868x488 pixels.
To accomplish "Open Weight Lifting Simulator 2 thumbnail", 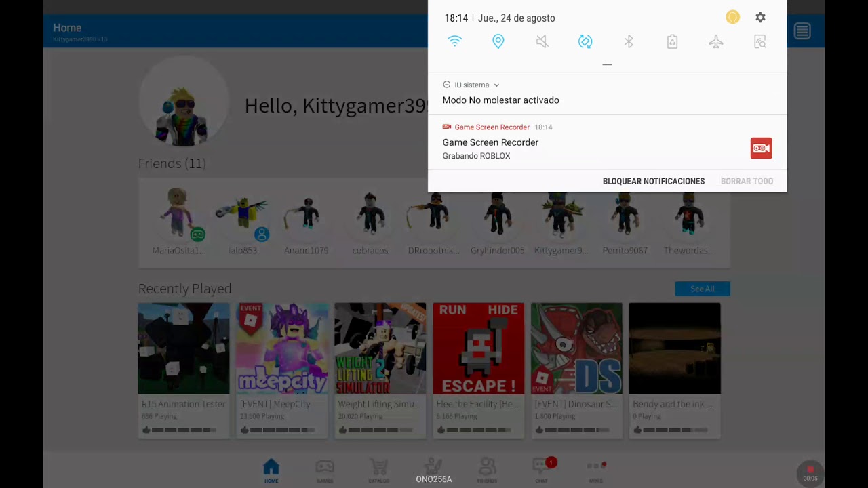I will click(x=380, y=348).
